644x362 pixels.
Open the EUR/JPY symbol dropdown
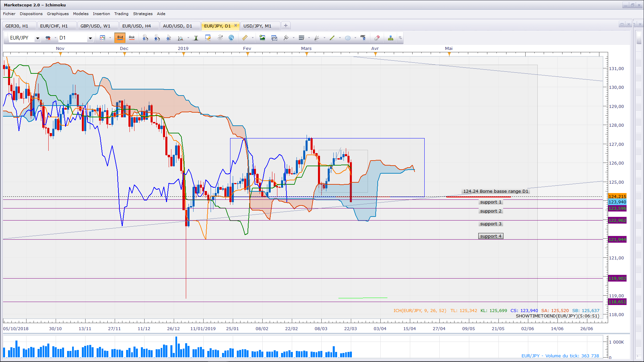(38, 38)
